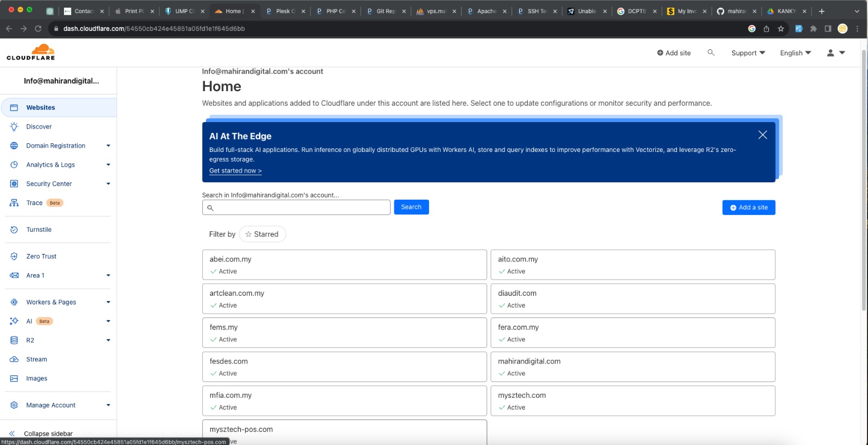
Task: Click the blue Search button
Action: pyautogui.click(x=411, y=207)
